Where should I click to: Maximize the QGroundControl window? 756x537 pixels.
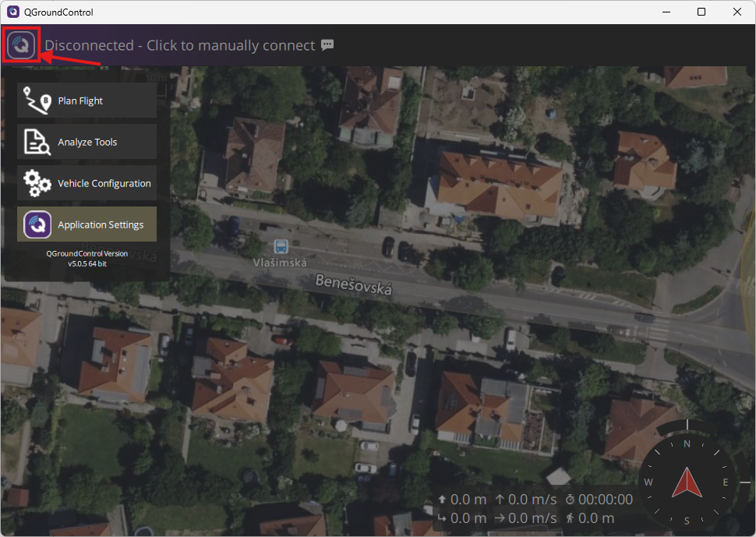(x=701, y=12)
